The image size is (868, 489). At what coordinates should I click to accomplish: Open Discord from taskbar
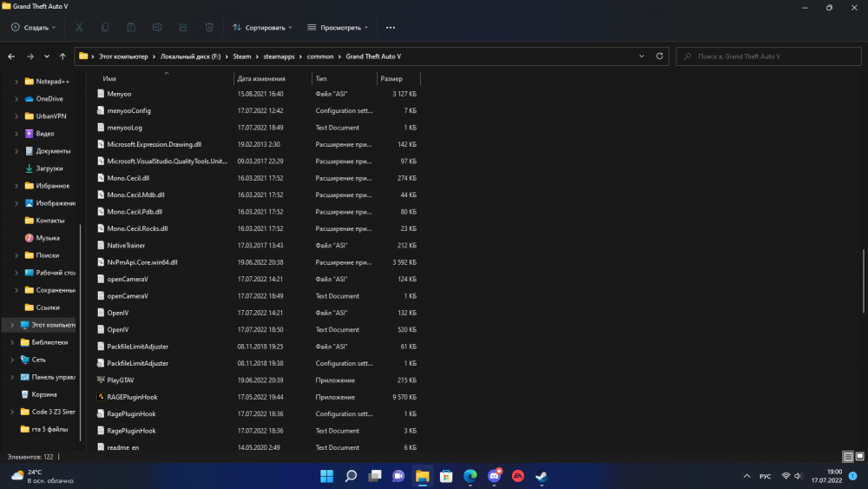click(x=494, y=476)
